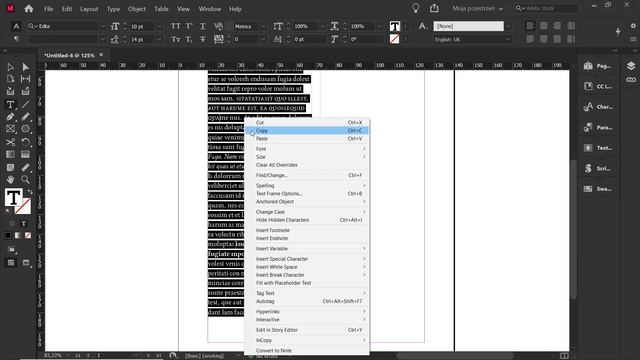Toggle Subscript formatting
This screenshot has width=640, height=360.
189,39
